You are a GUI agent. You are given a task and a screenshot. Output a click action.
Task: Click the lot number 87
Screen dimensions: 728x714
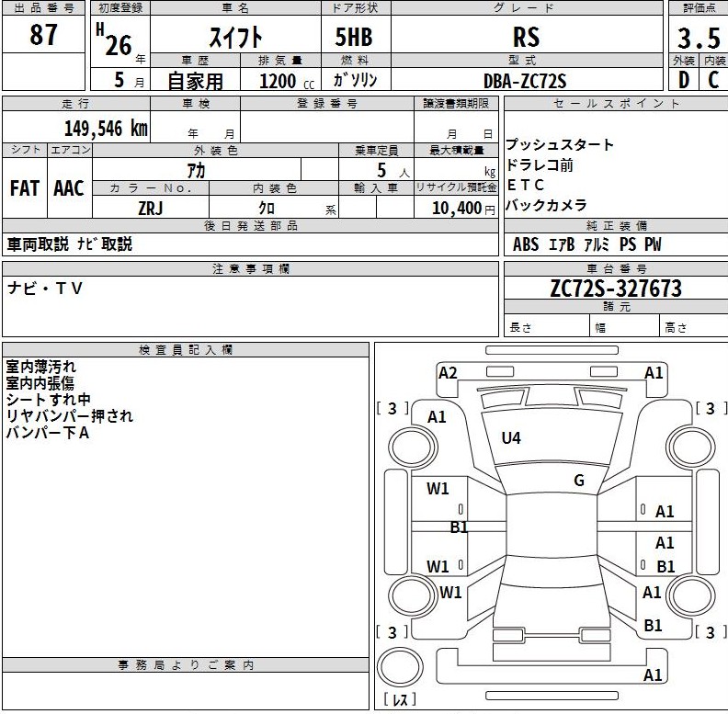pos(43,35)
